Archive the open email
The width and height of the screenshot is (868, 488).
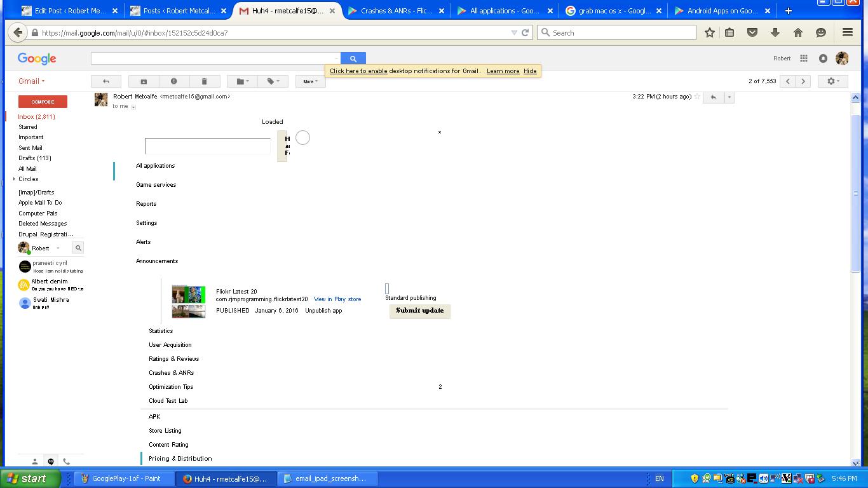144,81
